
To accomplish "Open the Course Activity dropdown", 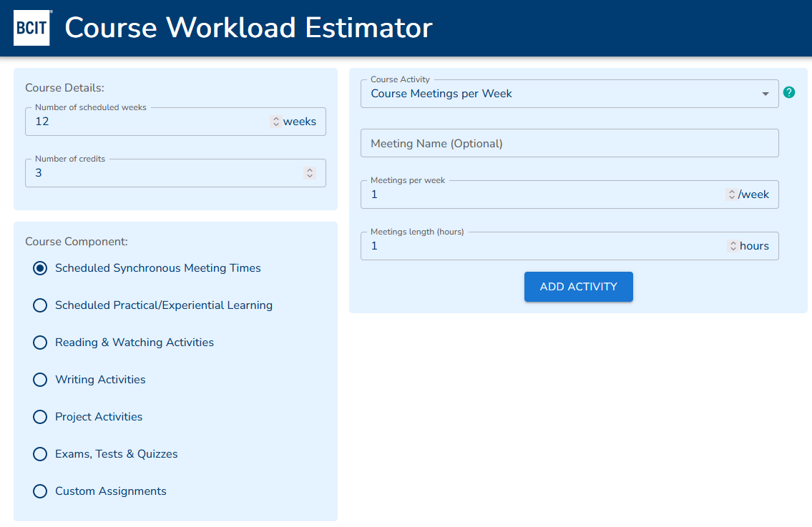I will (x=558, y=94).
